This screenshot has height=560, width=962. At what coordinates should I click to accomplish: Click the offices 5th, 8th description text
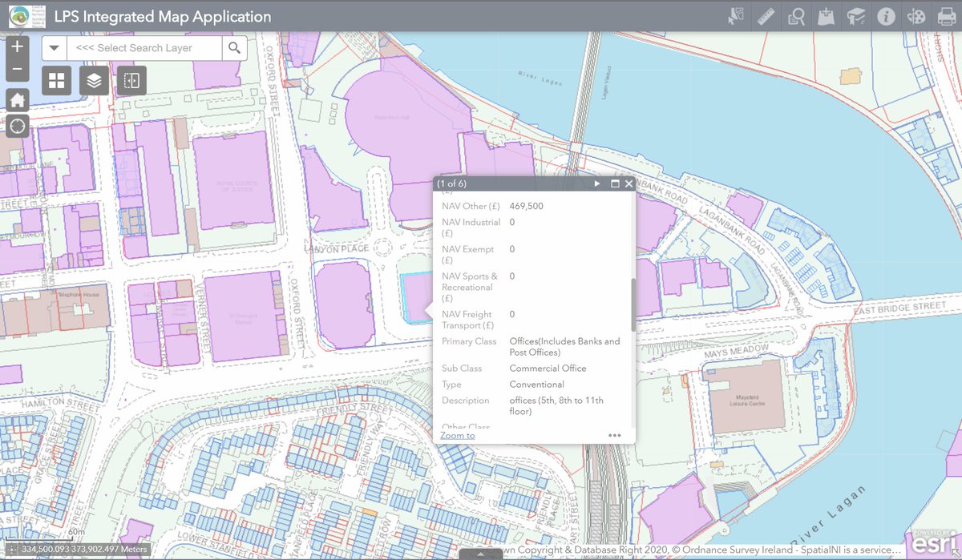coord(557,406)
